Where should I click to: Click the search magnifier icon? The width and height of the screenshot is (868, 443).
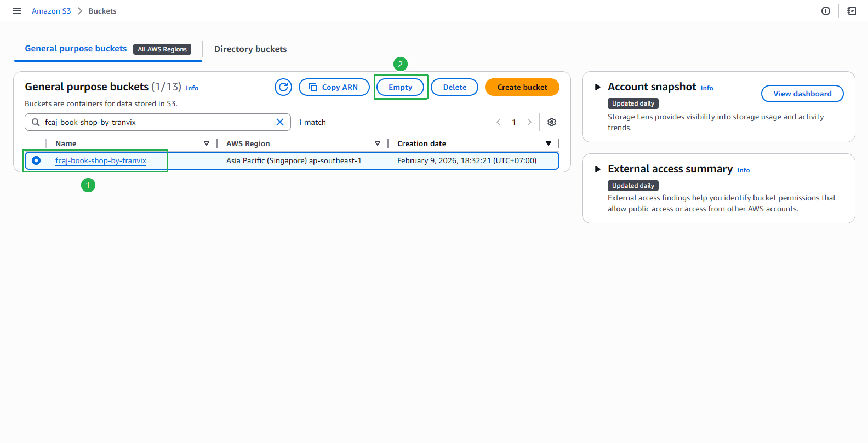click(x=36, y=122)
